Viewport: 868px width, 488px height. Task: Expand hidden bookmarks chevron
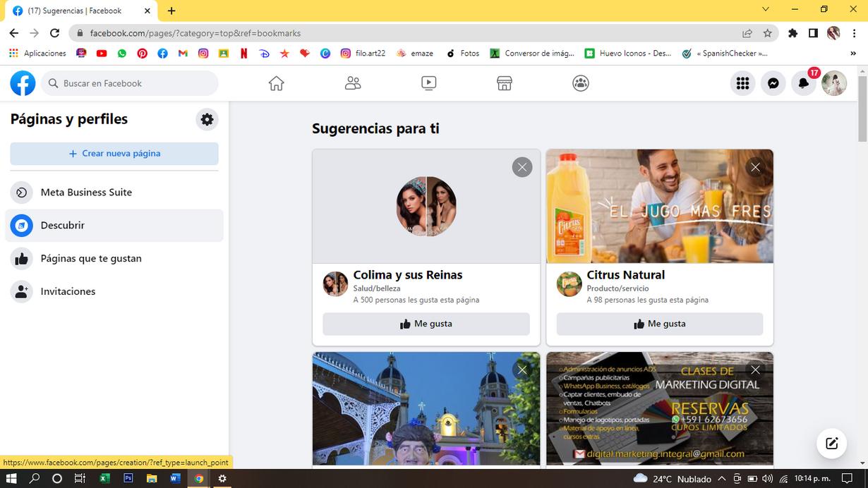click(x=855, y=53)
